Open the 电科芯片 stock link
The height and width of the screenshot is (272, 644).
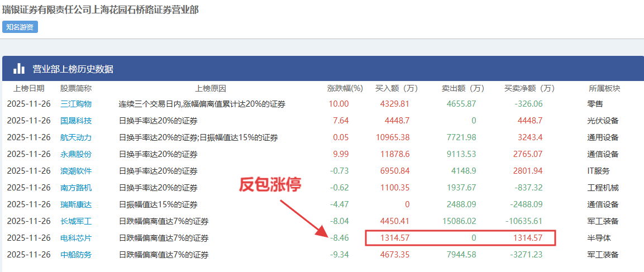click(x=76, y=238)
